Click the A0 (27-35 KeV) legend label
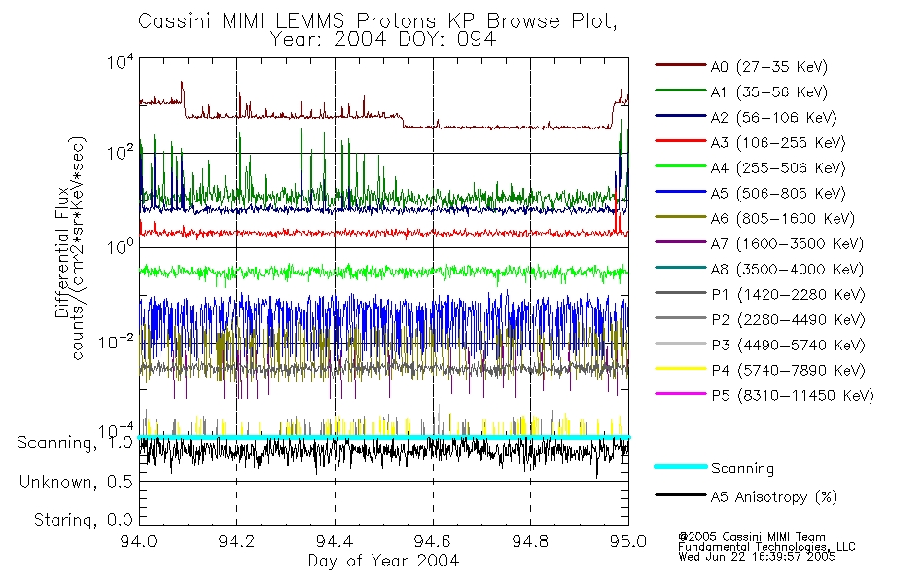This screenshot has width=924, height=584. [x=768, y=67]
